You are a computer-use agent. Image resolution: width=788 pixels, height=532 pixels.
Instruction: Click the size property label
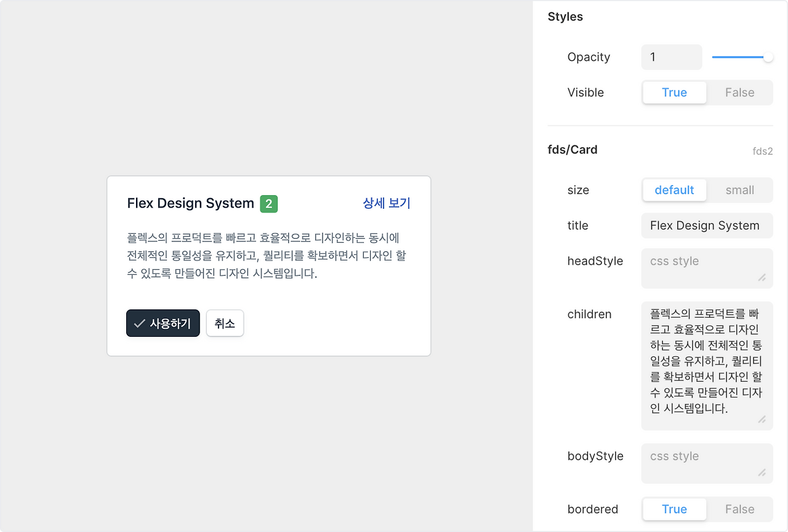coord(578,190)
